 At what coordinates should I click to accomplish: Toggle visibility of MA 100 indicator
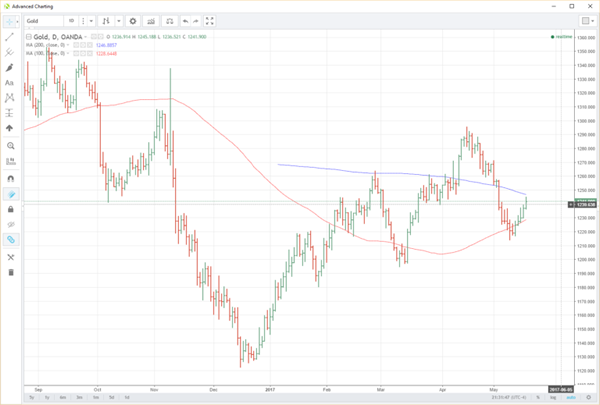click(x=76, y=54)
